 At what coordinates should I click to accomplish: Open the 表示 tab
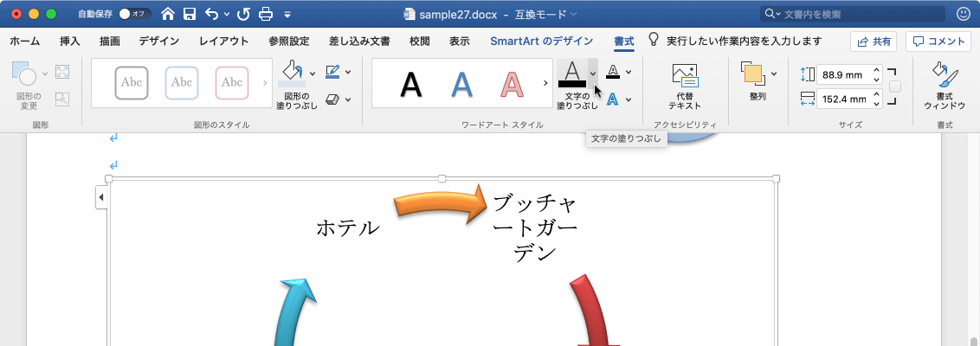(460, 42)
